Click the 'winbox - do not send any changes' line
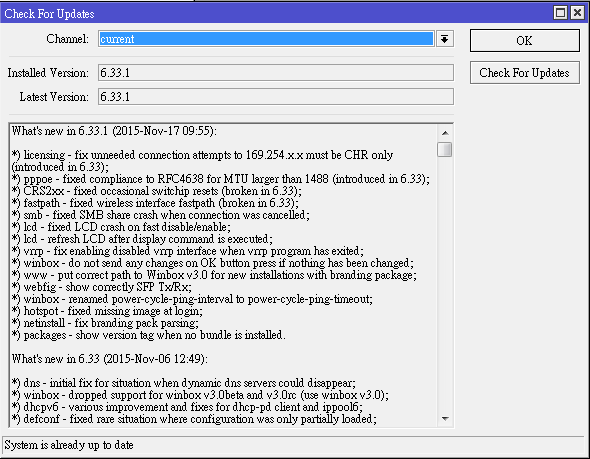Viewport: 590px width, 459px height. (213, 263)
